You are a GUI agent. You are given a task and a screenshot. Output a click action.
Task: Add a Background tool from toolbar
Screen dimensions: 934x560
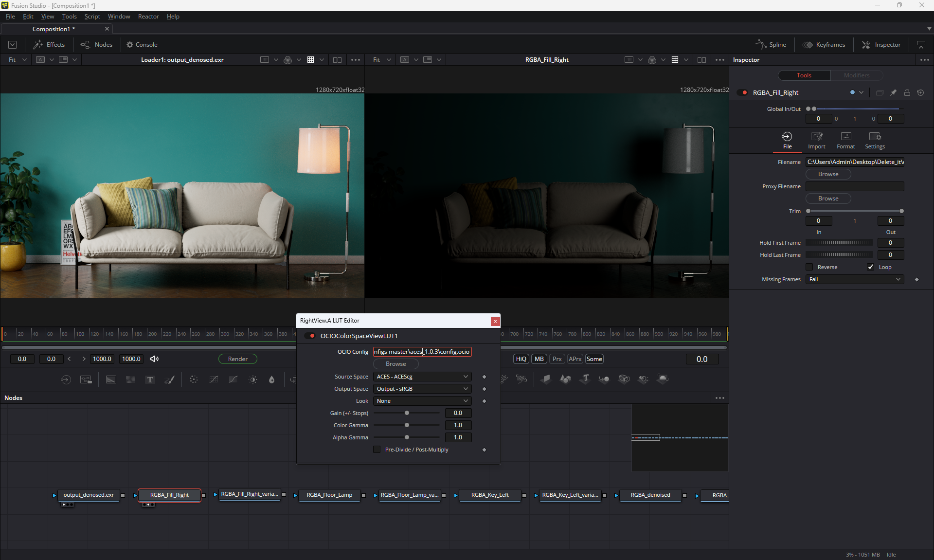[111, 379]
